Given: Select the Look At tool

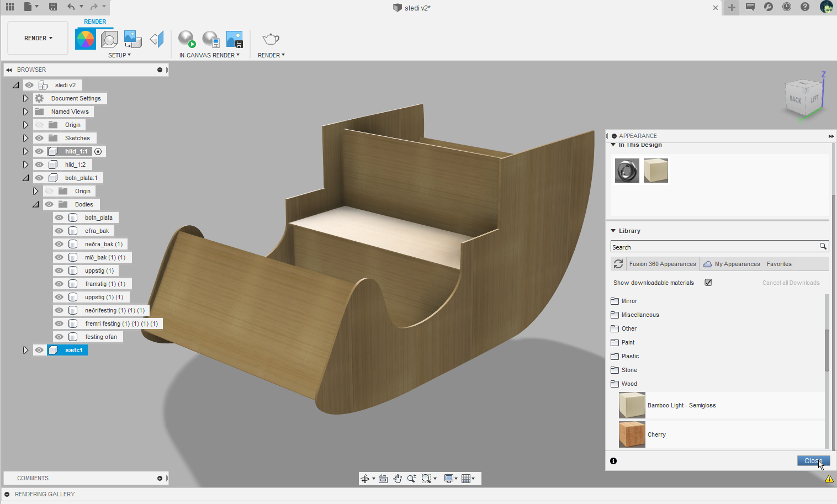Looking at the screenshot, I should [383, 479].
